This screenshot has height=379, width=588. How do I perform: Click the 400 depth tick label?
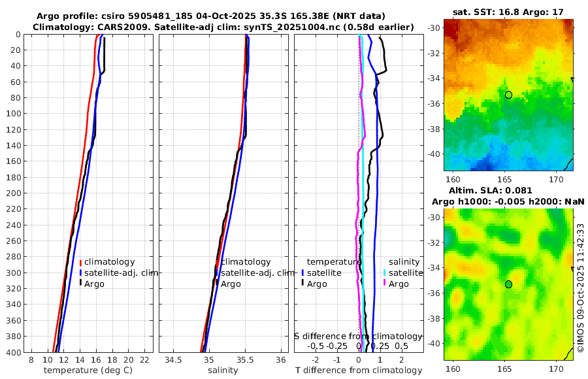14,352
